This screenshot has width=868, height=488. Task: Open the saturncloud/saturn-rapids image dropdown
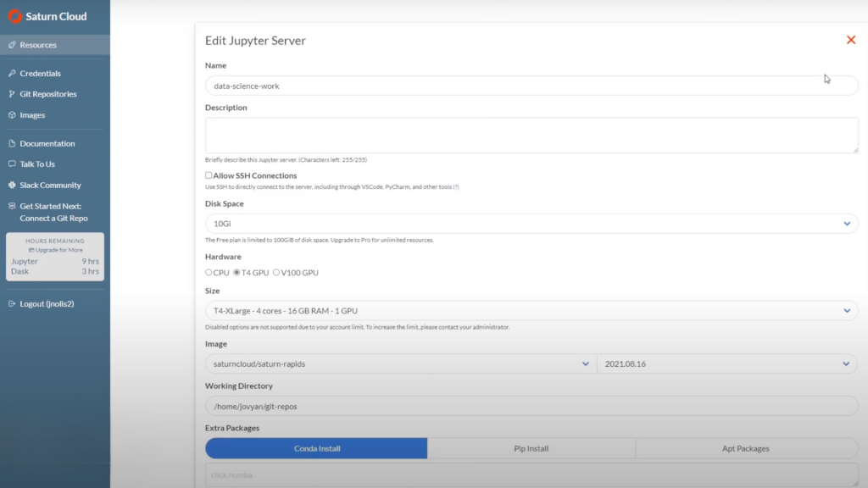click(401, 363)
